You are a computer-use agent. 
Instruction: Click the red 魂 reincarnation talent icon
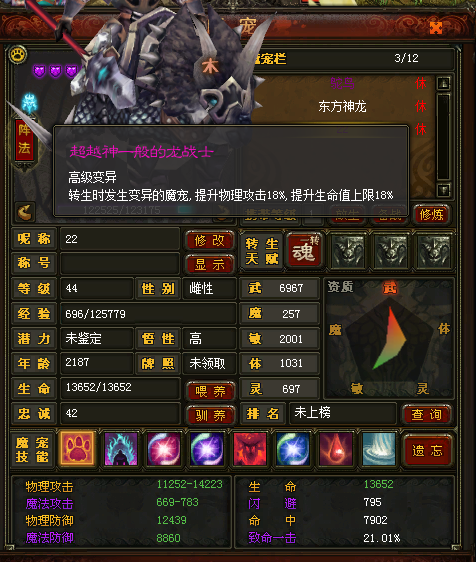click(x=304, y=250)
